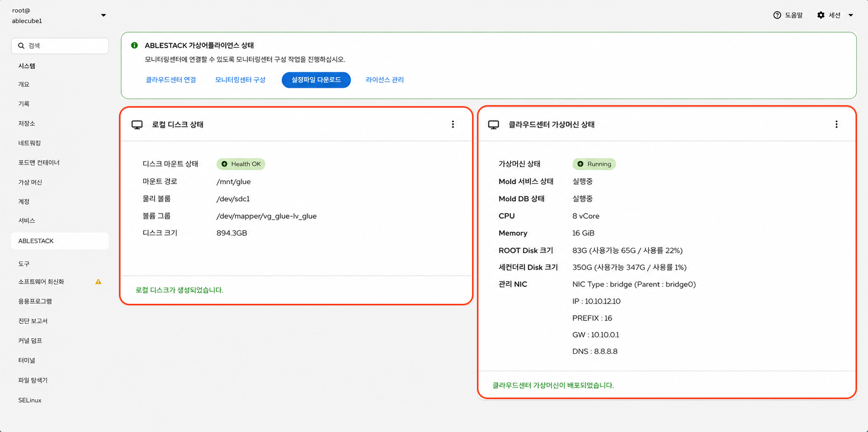Click the search magnifier icon in sidebar

point(21,46)
